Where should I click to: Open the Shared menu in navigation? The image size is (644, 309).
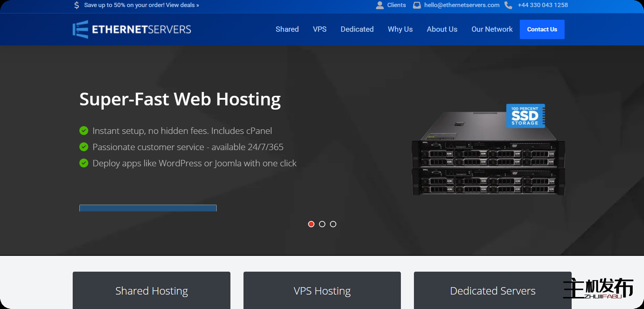point(287,29)
